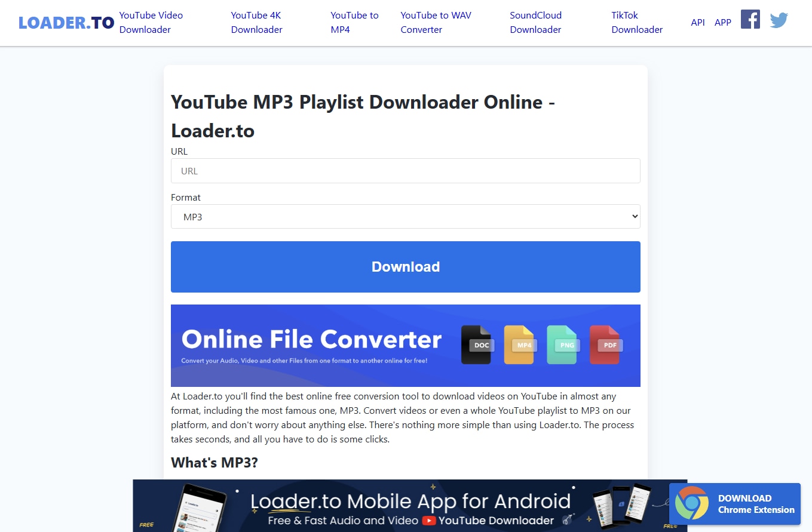
Task: Click the DOC file icon in banner
Action: [476, 345]
